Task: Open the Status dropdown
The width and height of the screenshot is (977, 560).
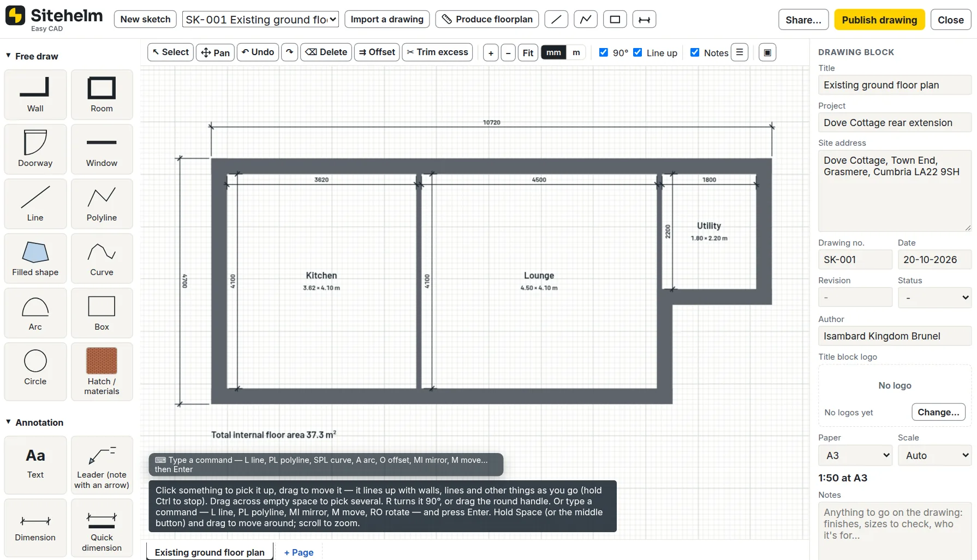Action: click(935, 297)
